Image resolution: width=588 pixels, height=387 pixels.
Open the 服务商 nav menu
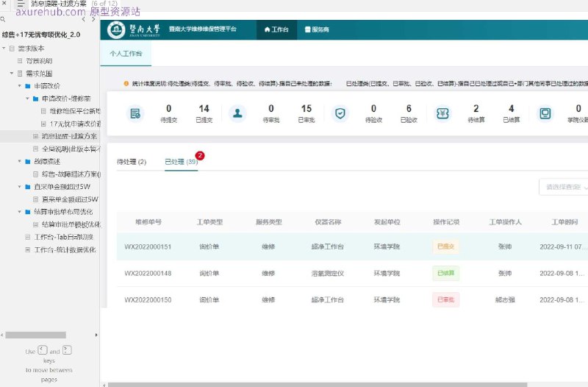click(317, 29)
